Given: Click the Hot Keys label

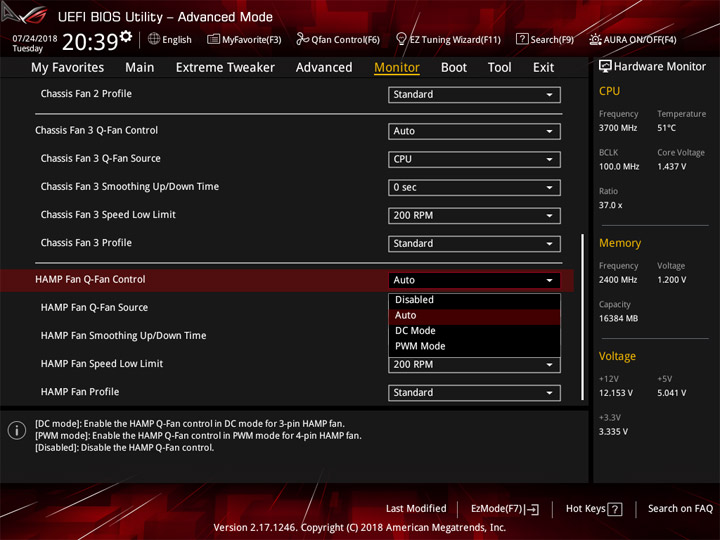Looking at the screenshot, I should point(585,509).
